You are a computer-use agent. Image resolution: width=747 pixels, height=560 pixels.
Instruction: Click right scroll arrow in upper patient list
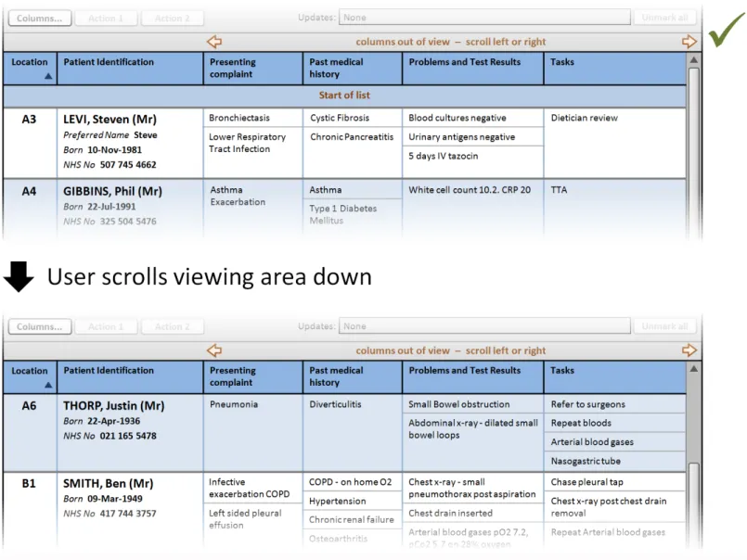(689, 42)
